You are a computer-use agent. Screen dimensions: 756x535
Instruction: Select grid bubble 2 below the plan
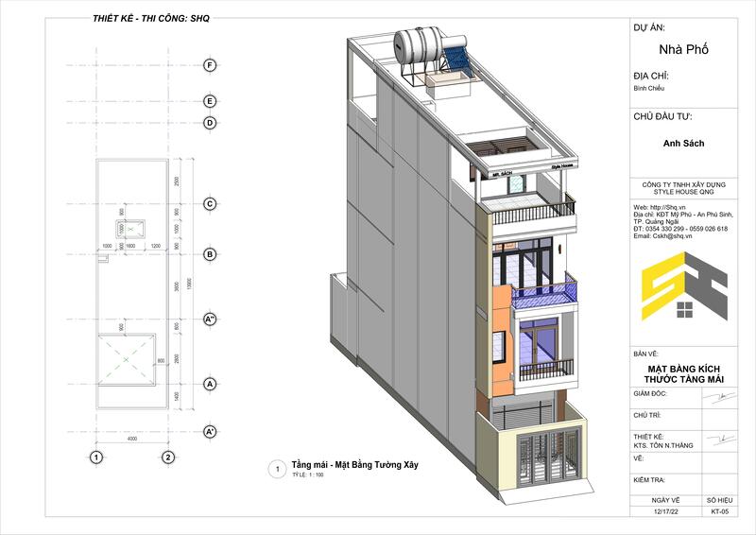coord(168,457)
